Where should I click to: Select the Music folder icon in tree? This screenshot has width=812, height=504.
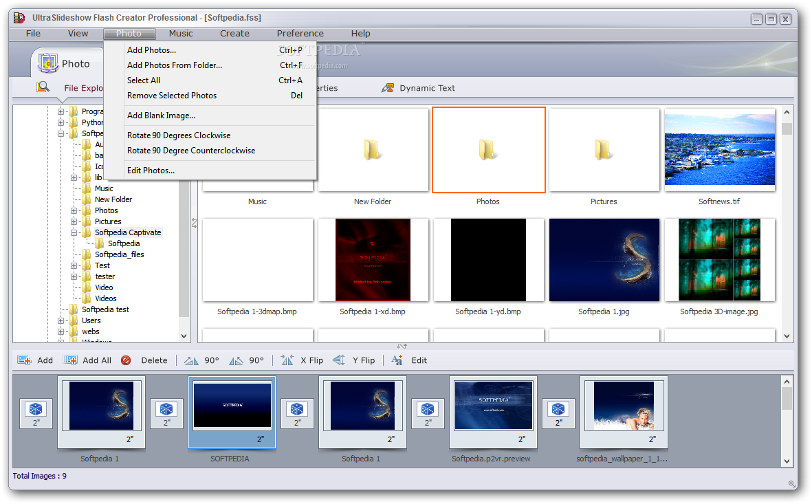[x=87, y=188]
